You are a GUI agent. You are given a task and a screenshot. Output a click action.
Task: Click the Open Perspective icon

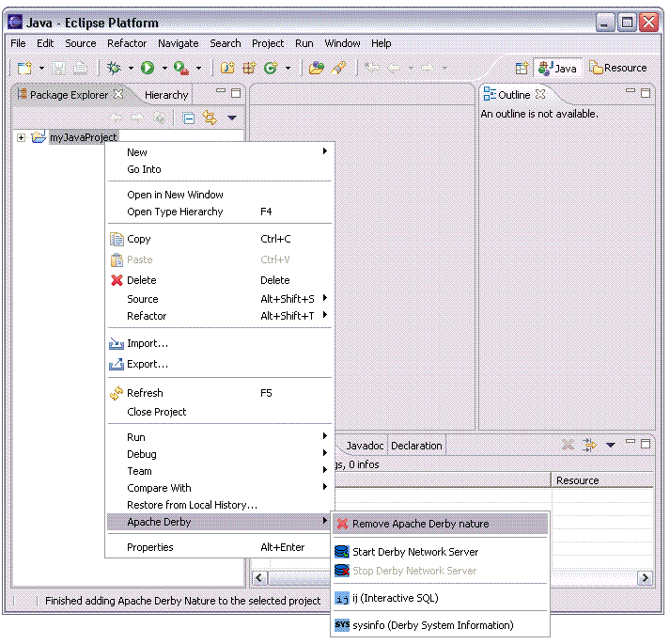pos(522,68)
